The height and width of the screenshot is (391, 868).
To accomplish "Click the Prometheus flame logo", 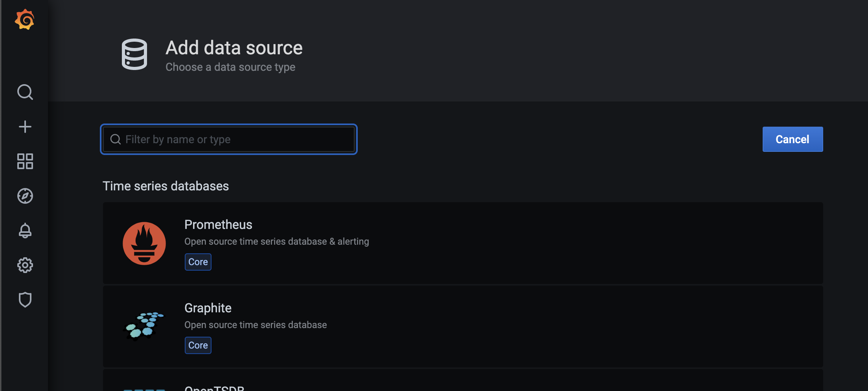I will (x=144, y=243).
